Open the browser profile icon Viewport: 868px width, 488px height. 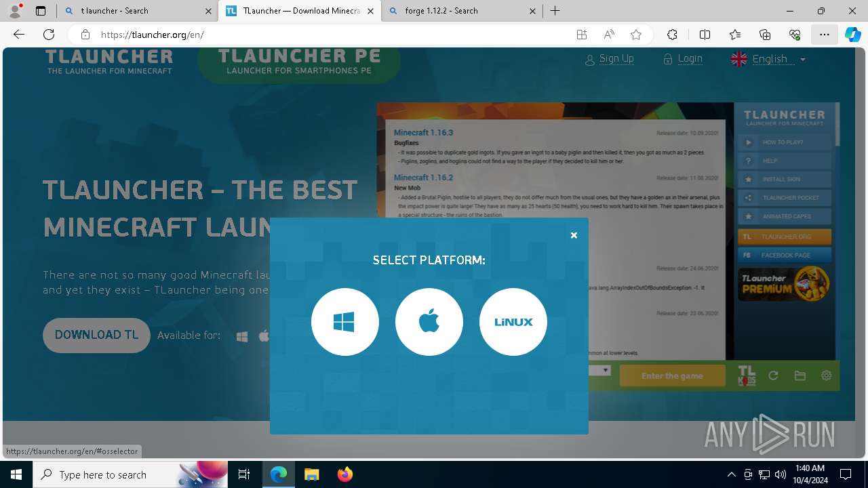pos(15,11)
